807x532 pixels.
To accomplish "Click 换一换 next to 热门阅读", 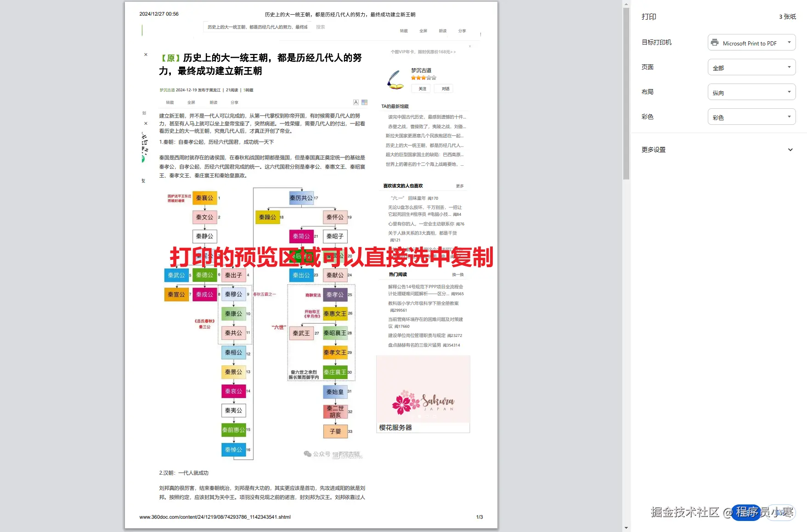I will [x=458, y=274].
